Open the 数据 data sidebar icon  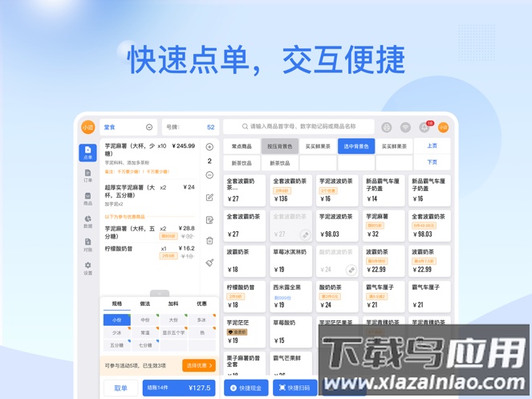click(88, 222)
